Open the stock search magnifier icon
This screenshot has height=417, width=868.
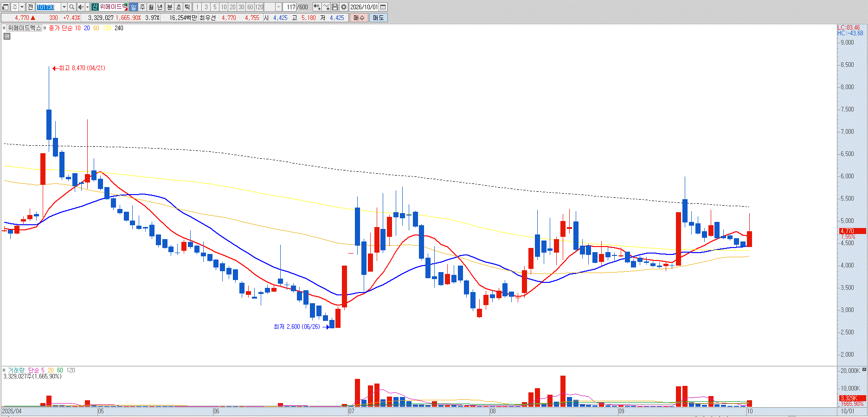[72, 7]
